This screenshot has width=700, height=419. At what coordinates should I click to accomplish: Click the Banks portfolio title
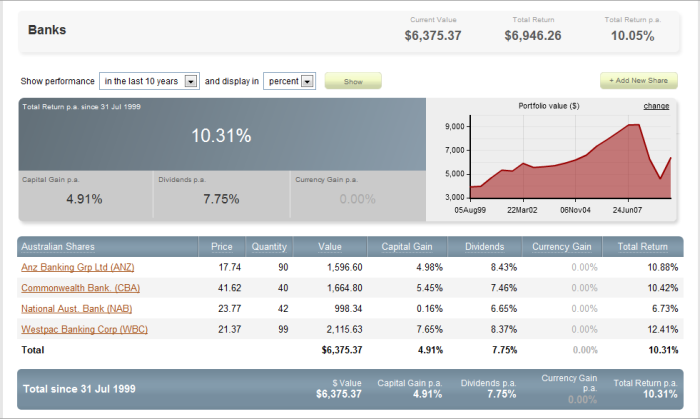(x=47, y=30)
